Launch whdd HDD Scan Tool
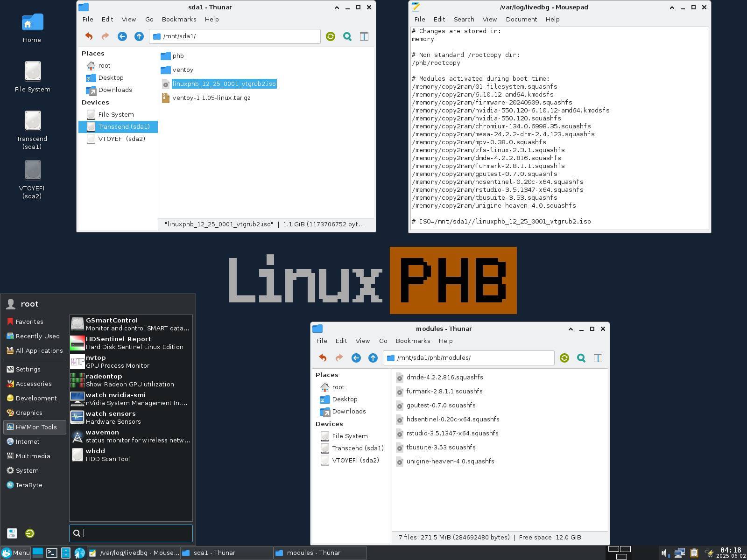Image resolution: width=747 pixels, height=560 pixels. click(131, 455)
